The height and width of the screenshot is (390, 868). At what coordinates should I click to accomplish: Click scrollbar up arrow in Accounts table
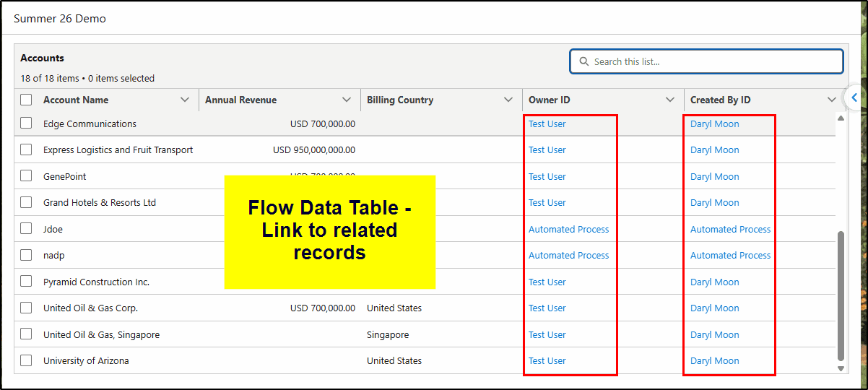(841, 118)
